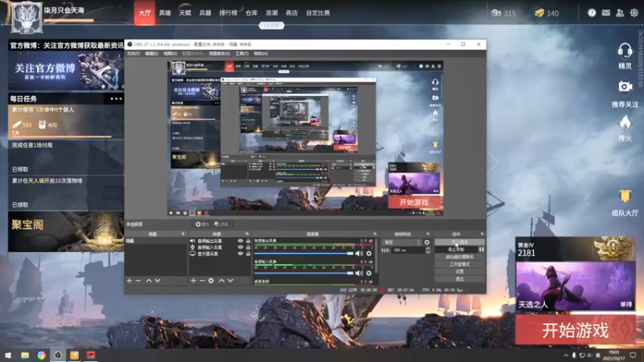The height and width of the screenshot is (362, 644).
Task: Toggle lock on 音频输入采集 source
Action: [x=248, y=248]
